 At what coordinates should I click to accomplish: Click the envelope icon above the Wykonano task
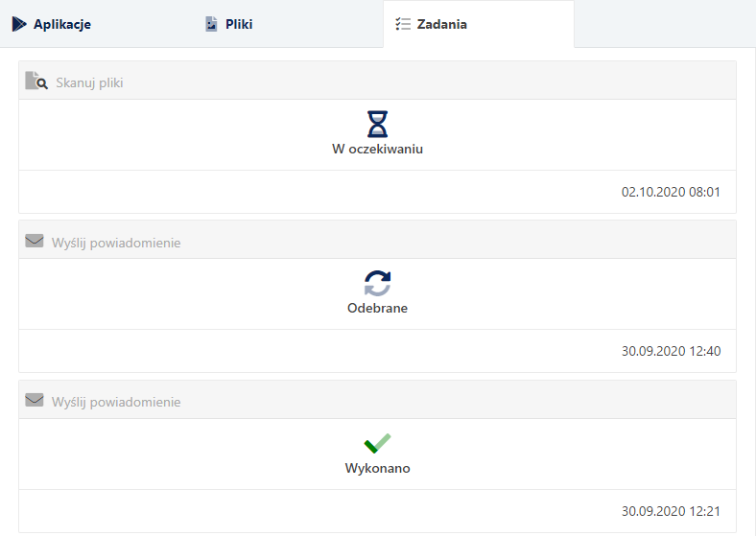click(35, 401)
